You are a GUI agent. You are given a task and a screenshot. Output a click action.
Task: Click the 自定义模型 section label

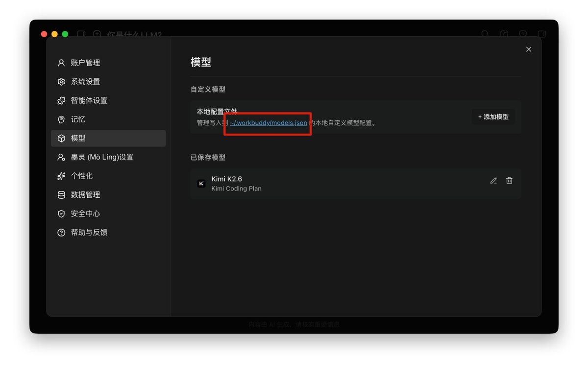coord(208,90)
